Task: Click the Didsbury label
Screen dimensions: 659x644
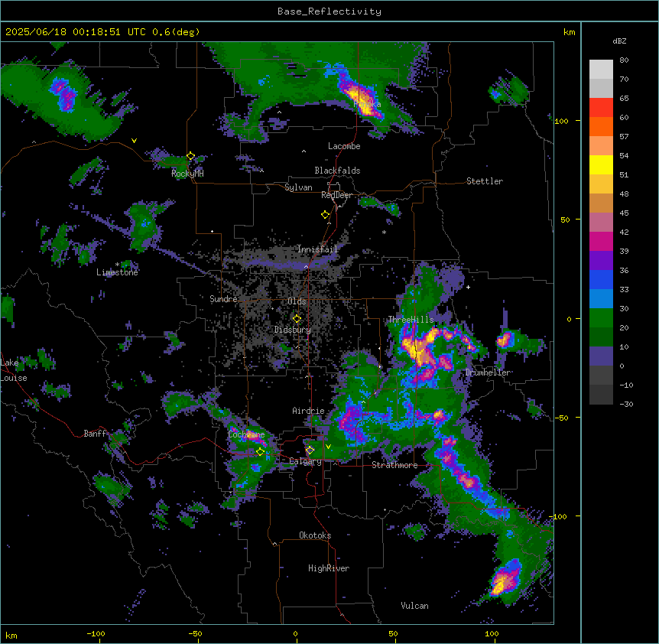Action: [293, 330]
